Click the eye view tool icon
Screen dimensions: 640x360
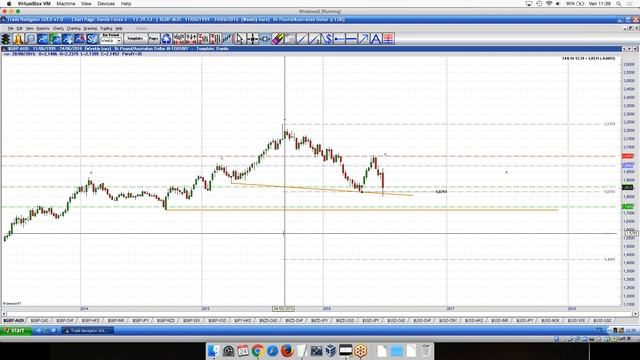(265, 39)
